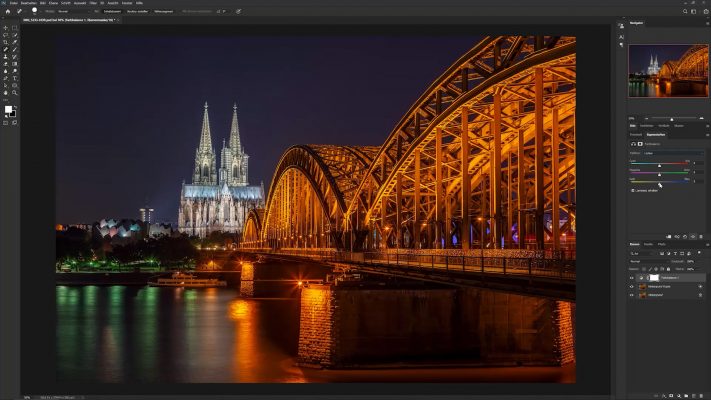Switch to the Eigenschaften tab

point(656,133)
